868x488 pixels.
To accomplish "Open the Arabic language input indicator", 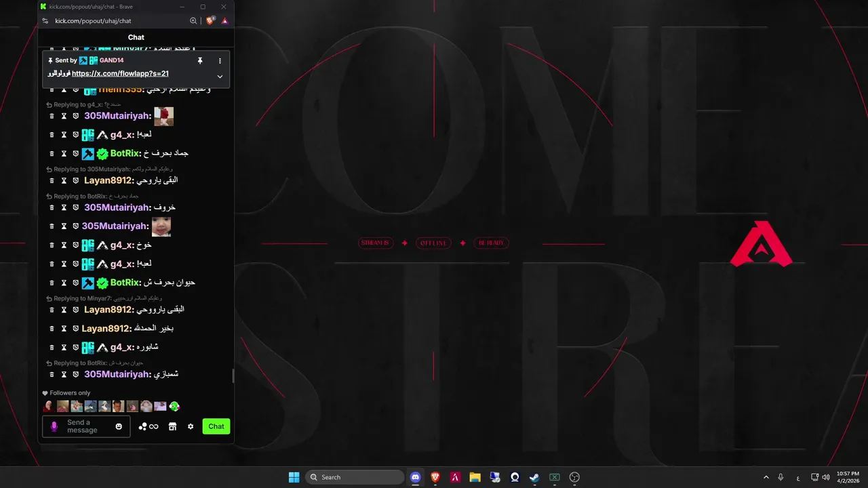I will pyautogui.click(x=797, y=477).
